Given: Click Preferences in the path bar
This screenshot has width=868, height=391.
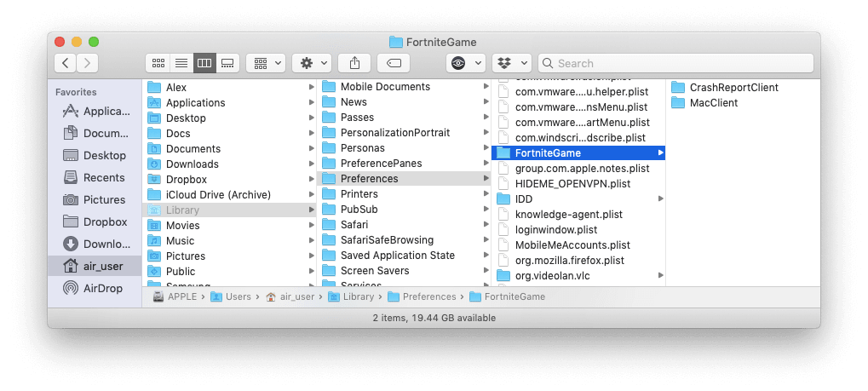Looking at the screenshot, I should pyautogui.click(x=423, y=296).
